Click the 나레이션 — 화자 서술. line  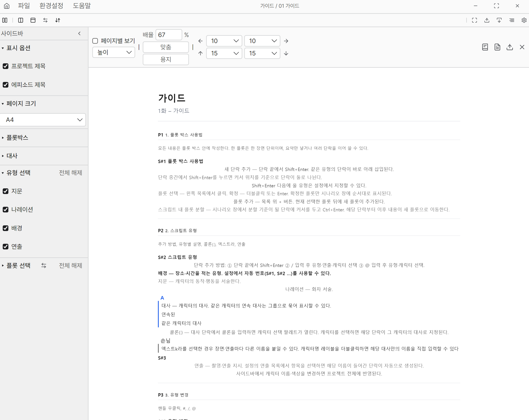tap(309, 289)
